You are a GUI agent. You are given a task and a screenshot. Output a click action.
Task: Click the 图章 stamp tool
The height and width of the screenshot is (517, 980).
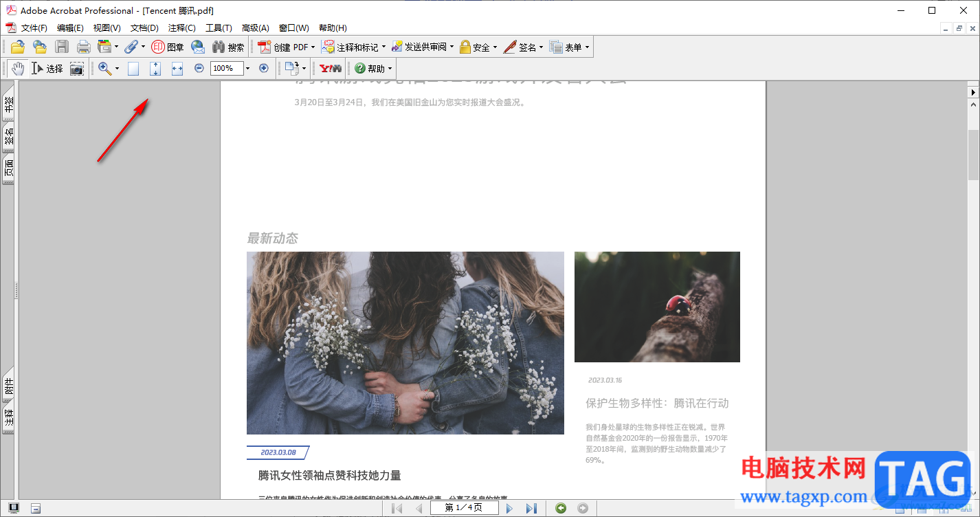(x=168, y=47)
